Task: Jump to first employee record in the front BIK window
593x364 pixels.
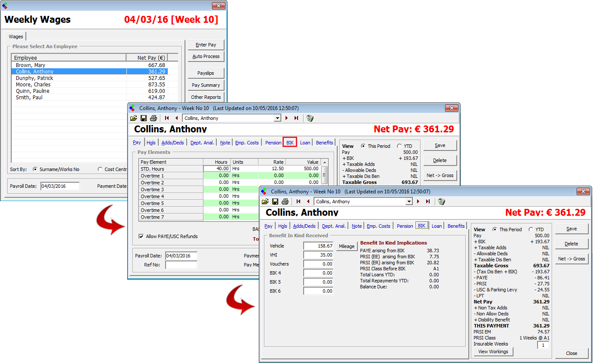Action: pos(298,202)
